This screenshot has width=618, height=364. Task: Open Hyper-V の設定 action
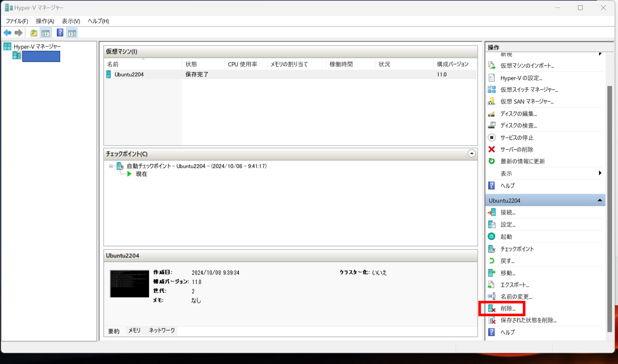(521, 78)
